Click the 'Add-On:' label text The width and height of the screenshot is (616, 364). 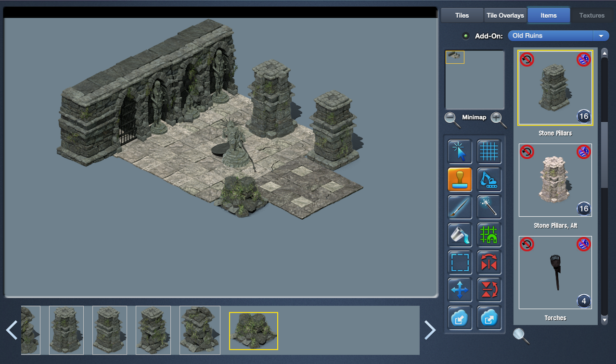[489, 36]
